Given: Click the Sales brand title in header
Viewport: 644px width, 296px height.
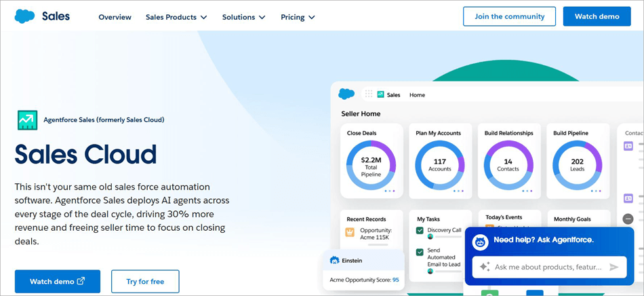Looking at the screenshot, I should pyautogui.click(x=56, y=16).
